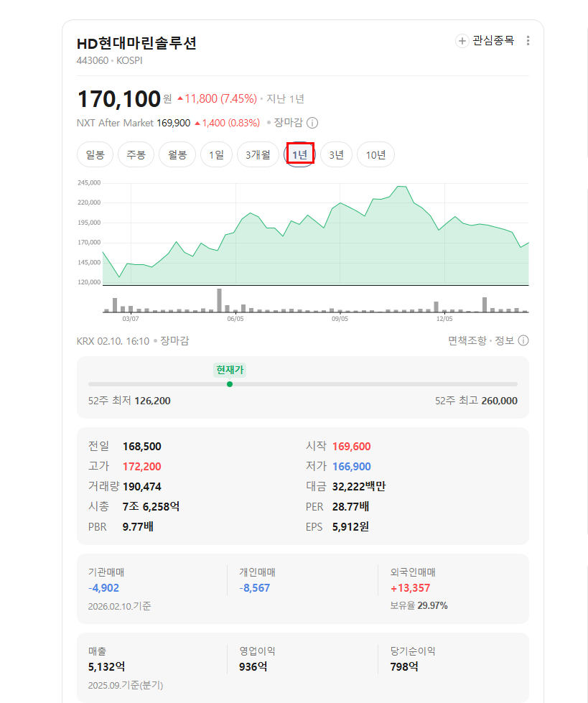Switch chart to 3개월 range

258,154
